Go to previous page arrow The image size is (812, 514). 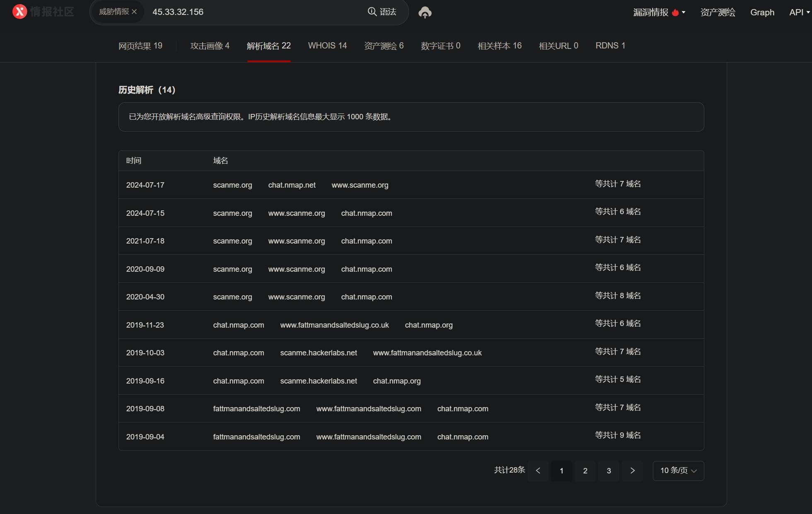point(538,471)
